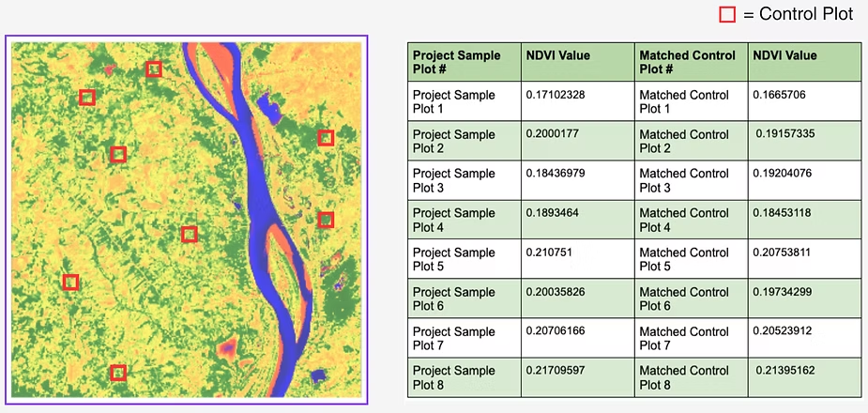The height and width of the screenshot is (413, 868).
Task: Select the "Matched Control Plot 2" cell
Action: [x=691, y=141]
